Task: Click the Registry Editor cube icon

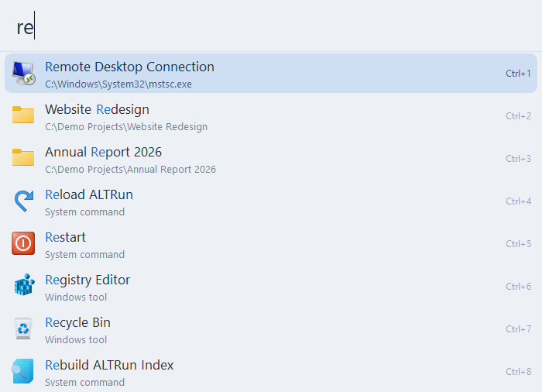Action: pyautogui.click(x=24, y=285)
